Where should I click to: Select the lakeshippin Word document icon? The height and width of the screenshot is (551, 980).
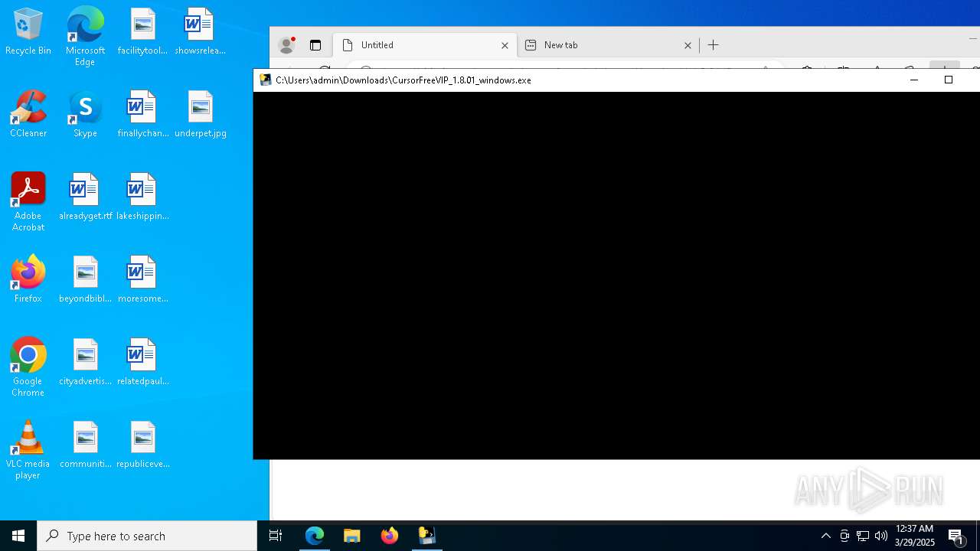click(142, 197)
